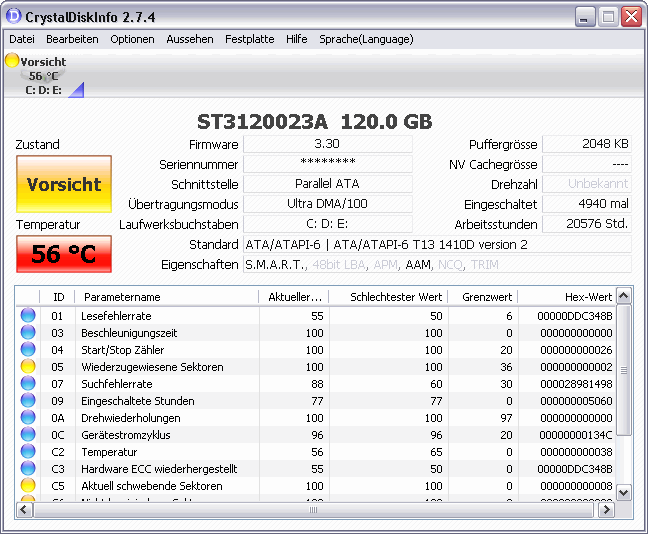
Task: Click the Eigenschaften field listing S.M.A.R.T.
Action: point(437,265)
